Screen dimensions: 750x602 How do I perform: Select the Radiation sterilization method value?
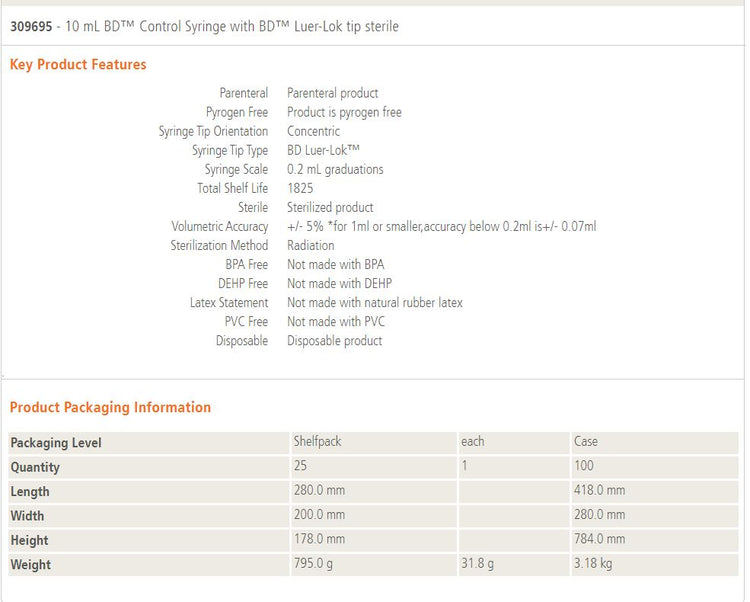tap(311, 245)
